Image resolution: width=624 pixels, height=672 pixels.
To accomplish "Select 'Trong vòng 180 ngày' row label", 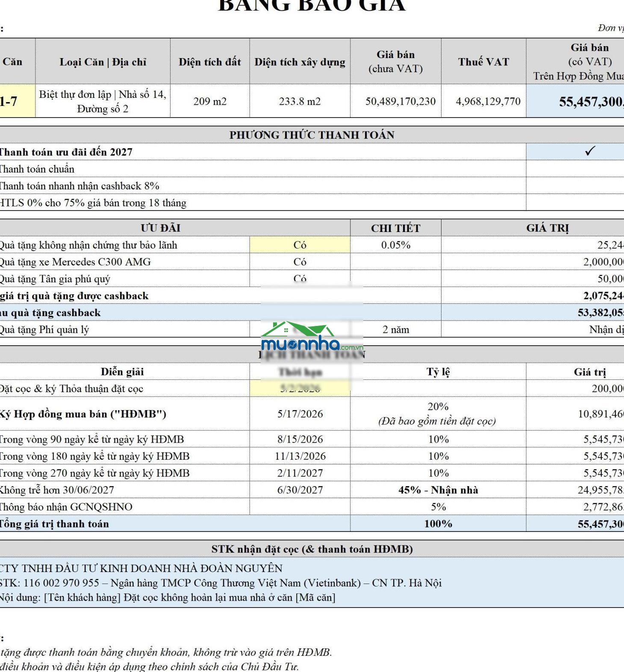I will click(94, 456).
